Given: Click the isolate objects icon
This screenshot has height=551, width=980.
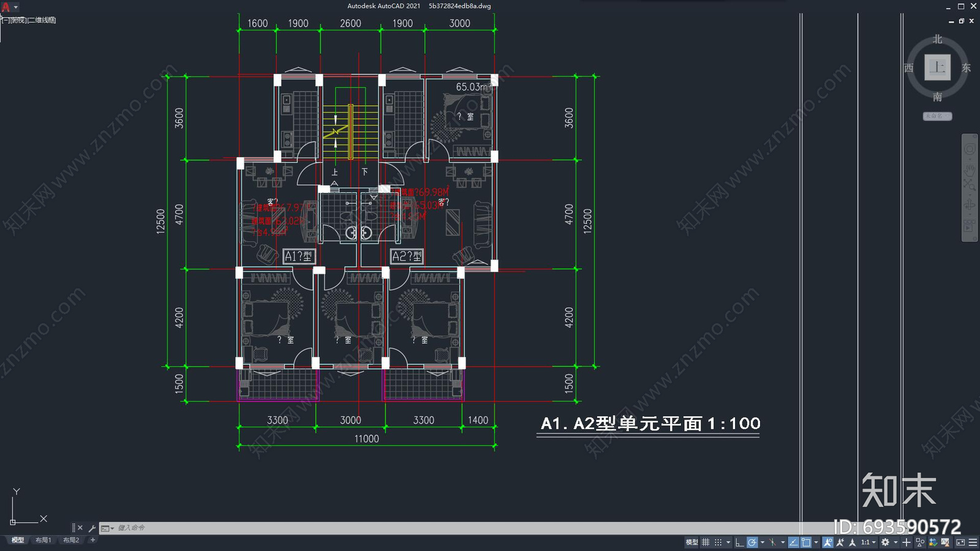Looking at the screenshot, I should 920,542.
